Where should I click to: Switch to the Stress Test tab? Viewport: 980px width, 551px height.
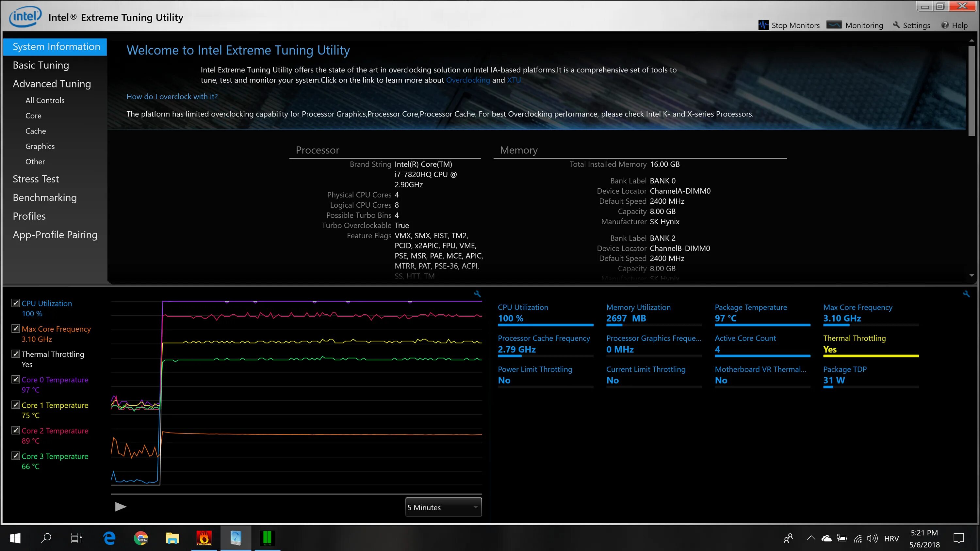coord(36,179)
